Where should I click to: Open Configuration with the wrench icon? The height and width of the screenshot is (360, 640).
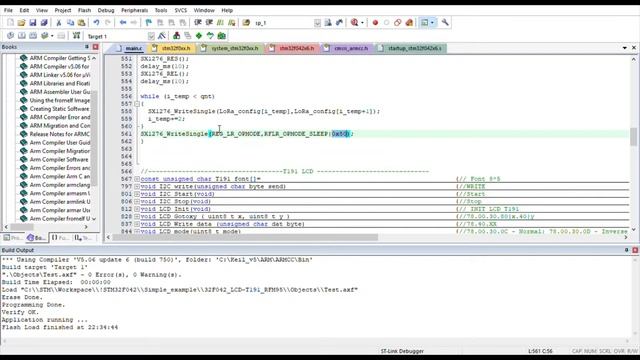(x=445, y=23)
